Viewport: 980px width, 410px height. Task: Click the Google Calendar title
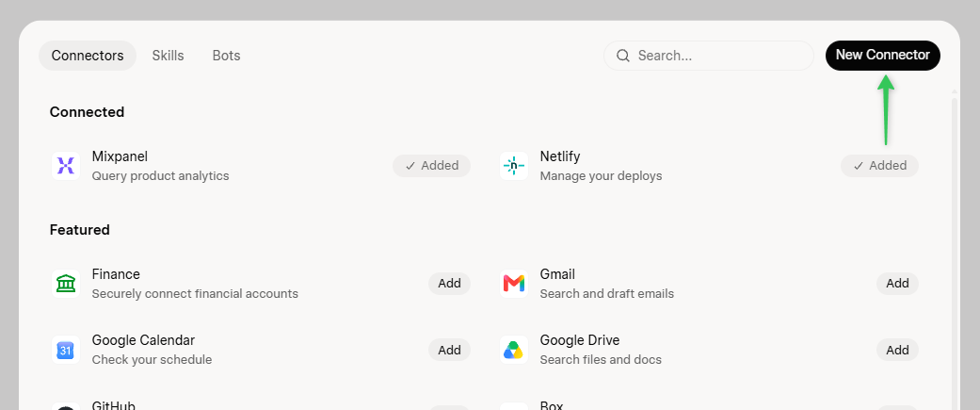point(143,340)
